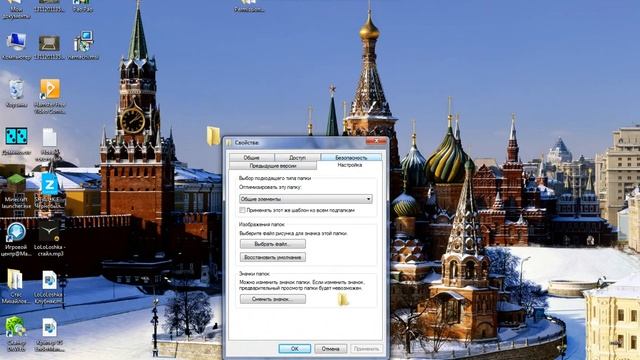Select the Настройка tab
The height and width of the screenshot is (360, 640).
(x=349, y=165)
